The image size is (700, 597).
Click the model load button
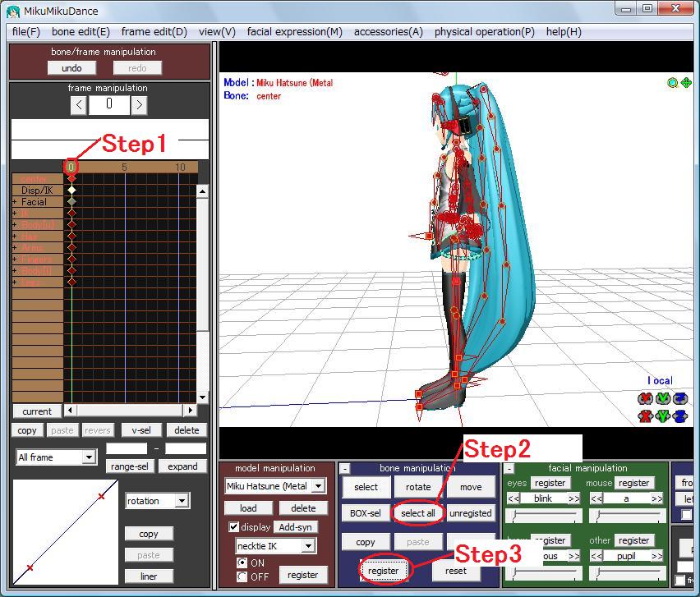click(248, 508)
